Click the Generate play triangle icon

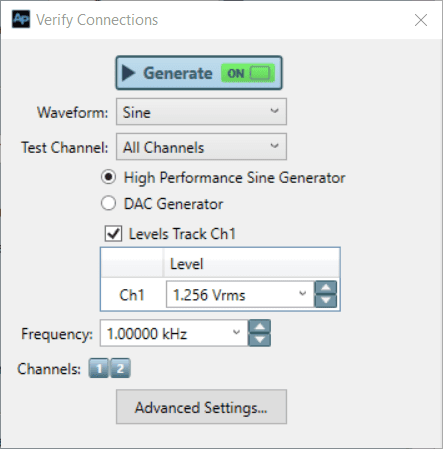tap(128, 73)
